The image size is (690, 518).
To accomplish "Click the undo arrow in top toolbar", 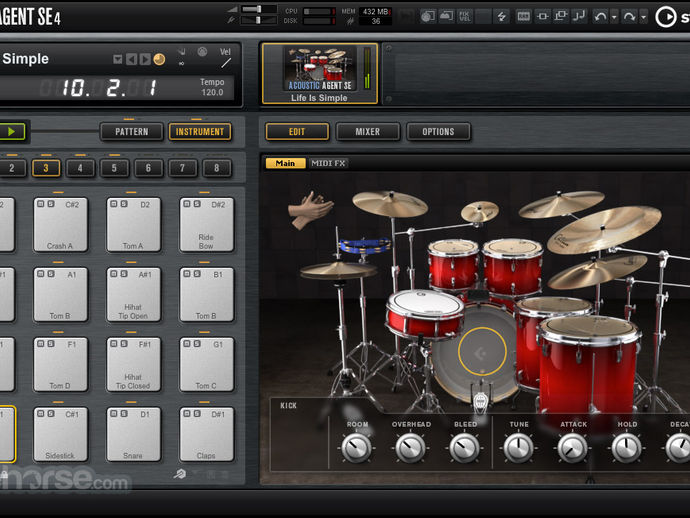I will (600, 17).
